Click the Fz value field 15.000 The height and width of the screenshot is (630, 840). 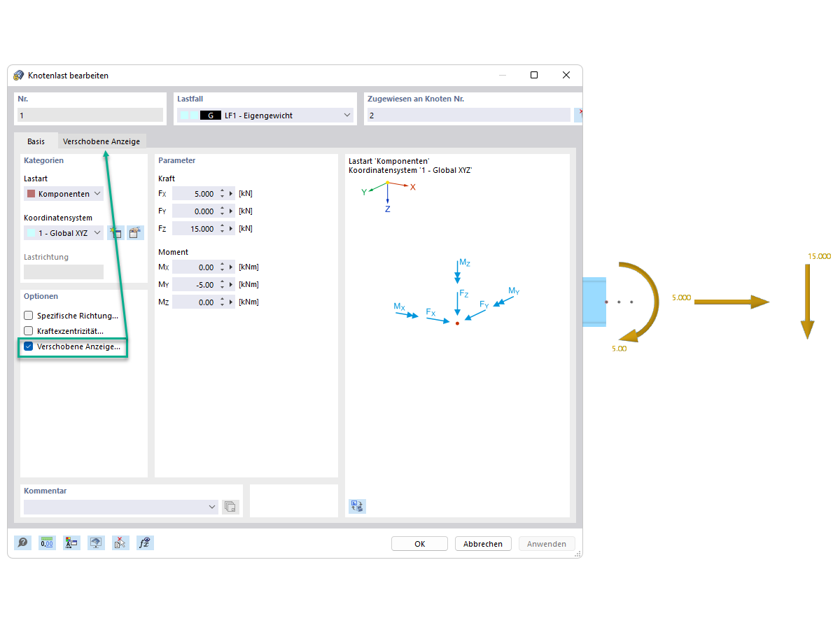pos(195,229)
